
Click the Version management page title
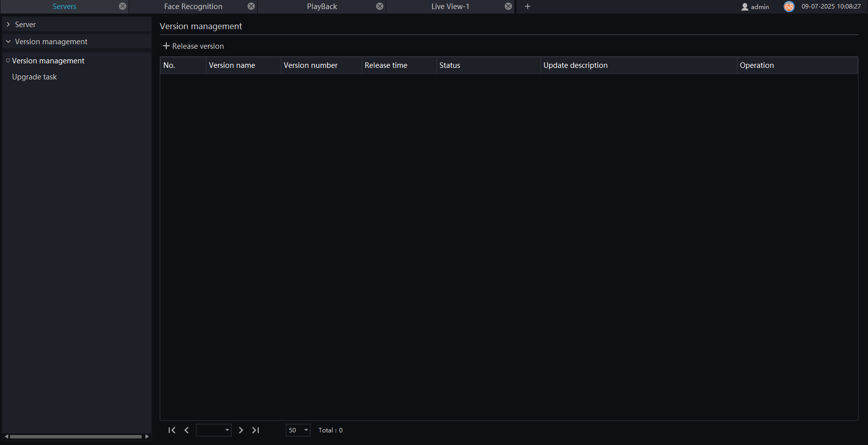[x=201, y=26]
